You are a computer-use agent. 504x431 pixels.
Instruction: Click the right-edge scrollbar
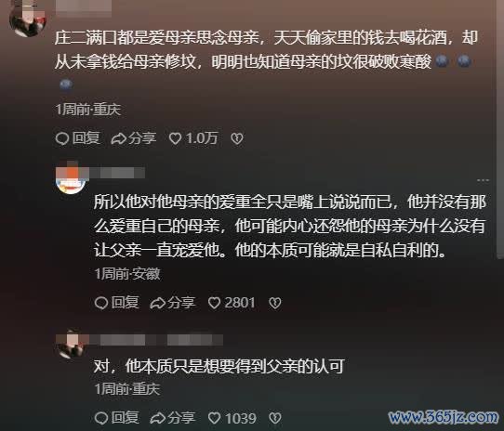tap(500, 128)
